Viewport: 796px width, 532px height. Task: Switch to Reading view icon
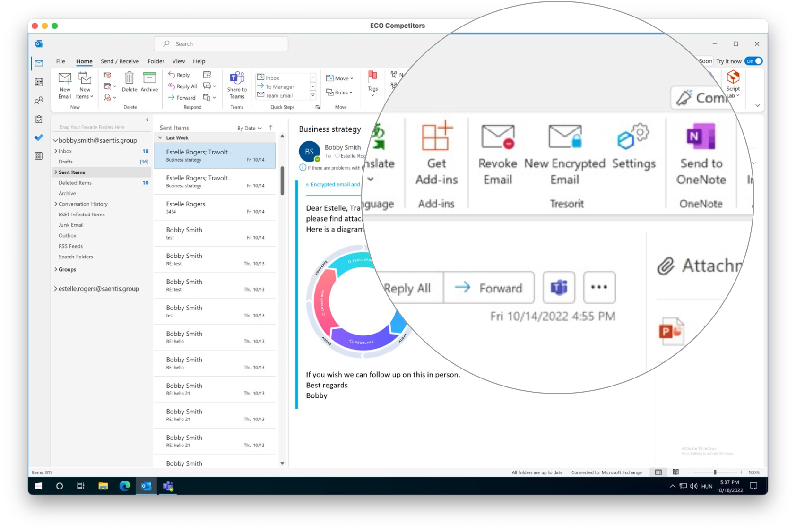tap(675, 472)
